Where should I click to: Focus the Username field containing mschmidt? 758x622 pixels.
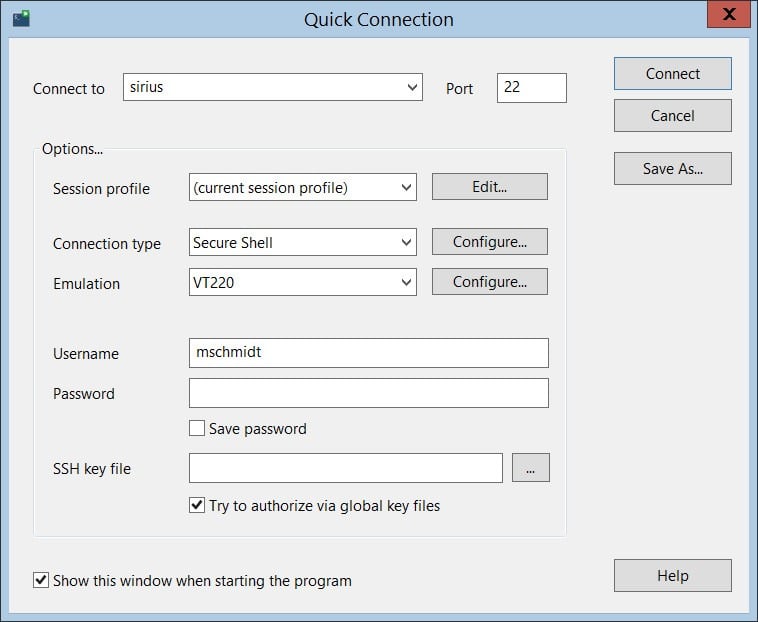click(x=368, y=353)
